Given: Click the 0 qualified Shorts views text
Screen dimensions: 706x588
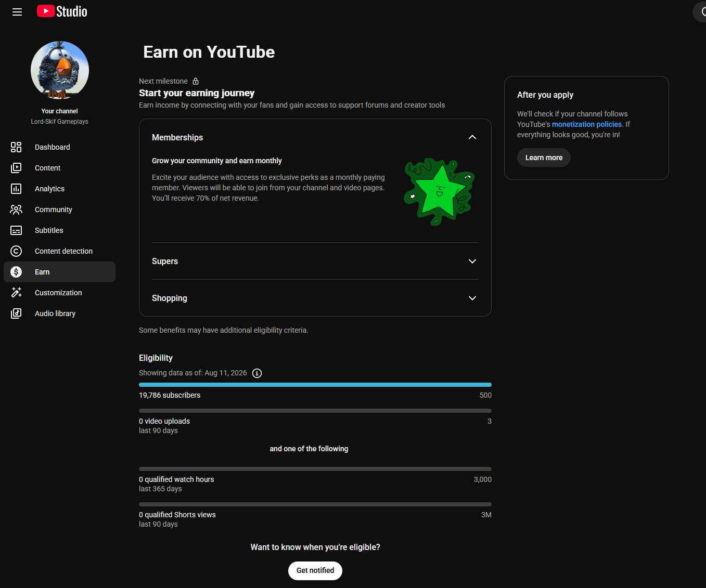Looking at the screenshot, I should [x=177, y=515].
